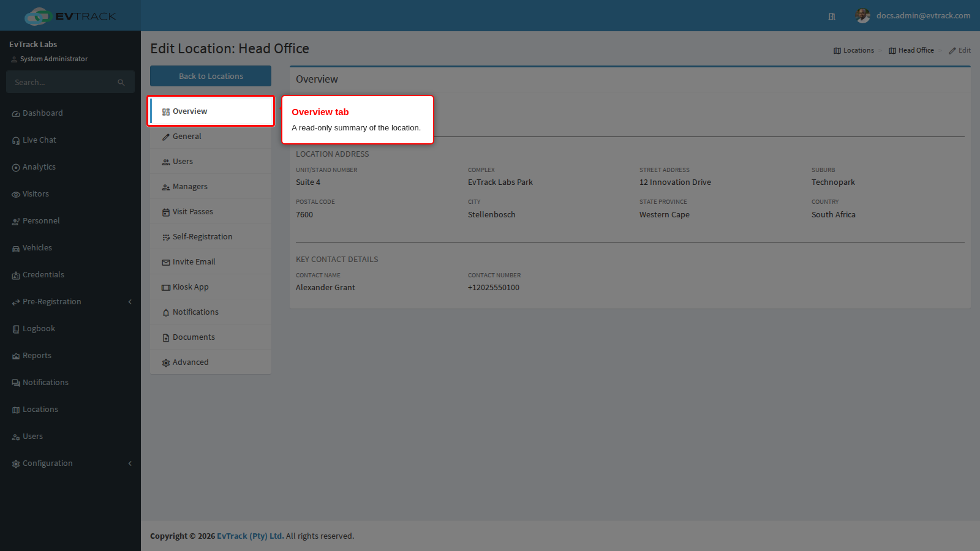Open Logbook from sidebar
Viewport: 980px width, 551px height.
point(70,329)
